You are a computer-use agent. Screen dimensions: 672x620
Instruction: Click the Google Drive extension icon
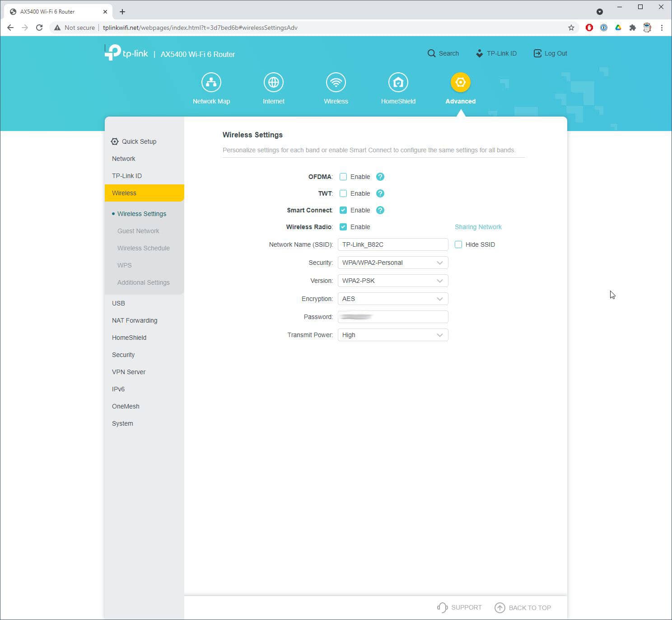[x=618, y=28]
